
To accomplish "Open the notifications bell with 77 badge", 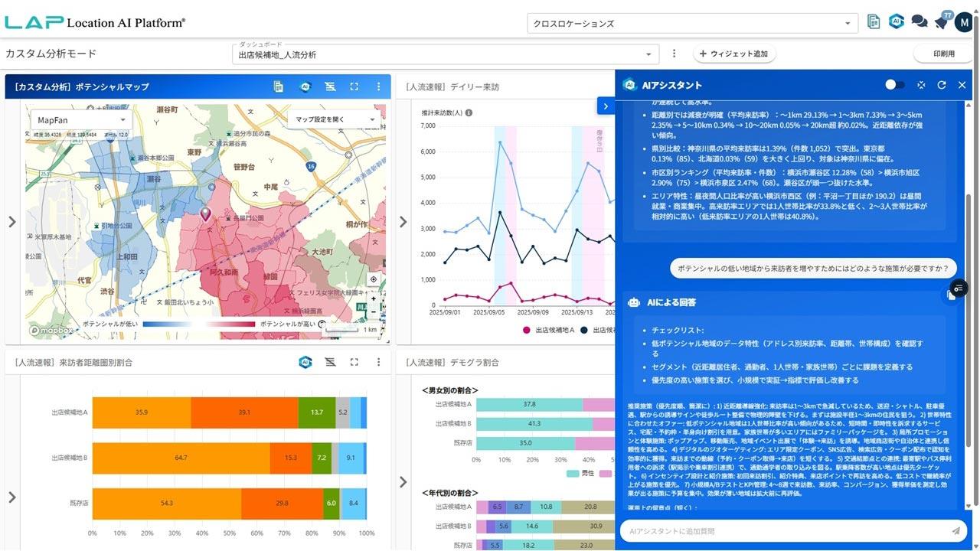I will pos(941,22).
